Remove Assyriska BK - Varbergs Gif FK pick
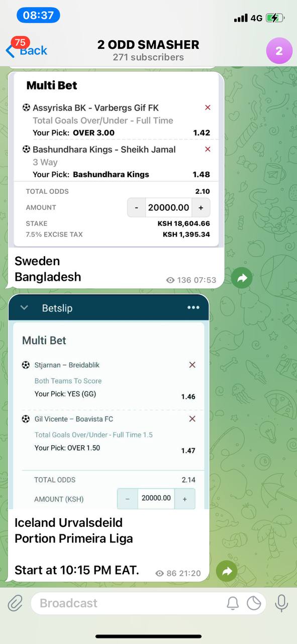Screen dimensions: 297x644 pos(208,107)
